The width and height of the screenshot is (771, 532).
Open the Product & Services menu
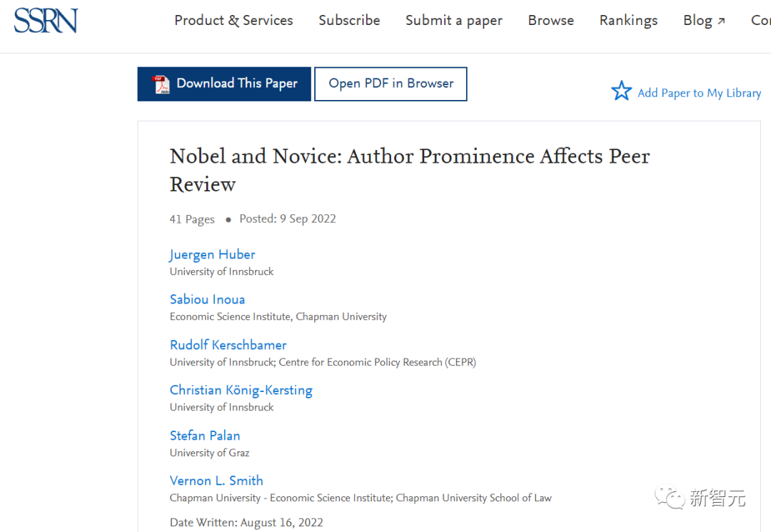point(233,21)
